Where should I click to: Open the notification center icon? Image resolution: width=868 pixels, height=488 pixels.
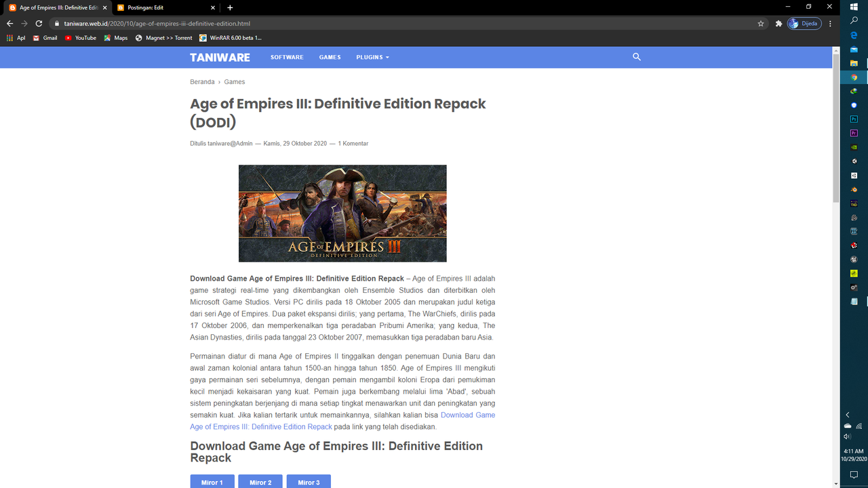tap(854, 475)
